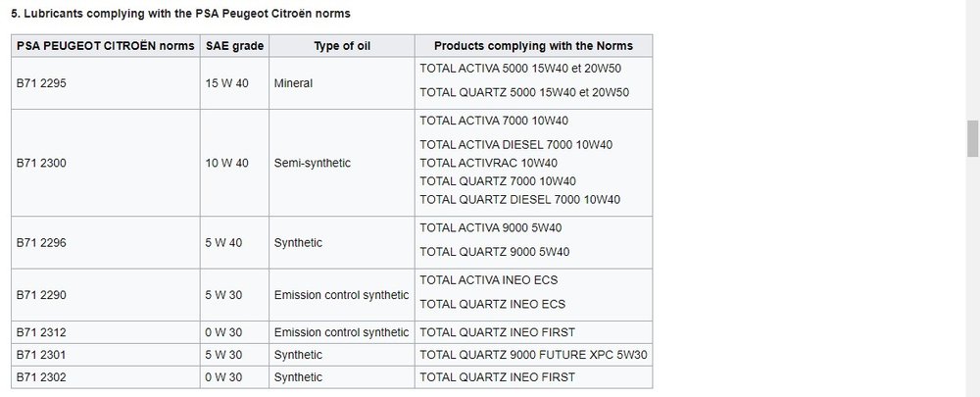Viewport: 980px width, 397px height.
Task: Click 'TOTAL QUARTZ 9000 FUTURE XPC 5W30' entry
Action: (533, 355)
